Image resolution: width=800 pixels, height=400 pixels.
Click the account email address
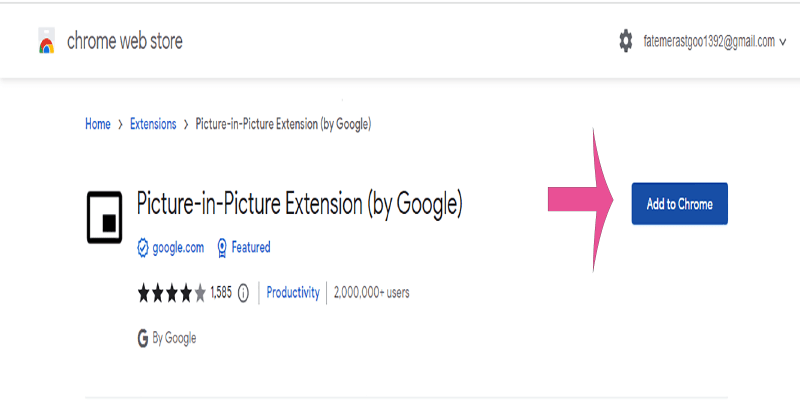pyautogui.click(x=710, y=42)
